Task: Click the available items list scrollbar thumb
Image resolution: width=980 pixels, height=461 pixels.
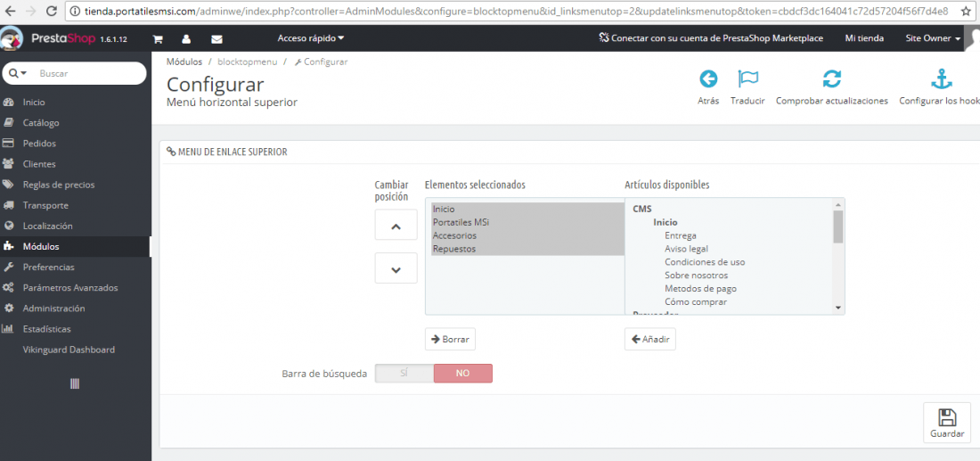Action: pos(838,226)
